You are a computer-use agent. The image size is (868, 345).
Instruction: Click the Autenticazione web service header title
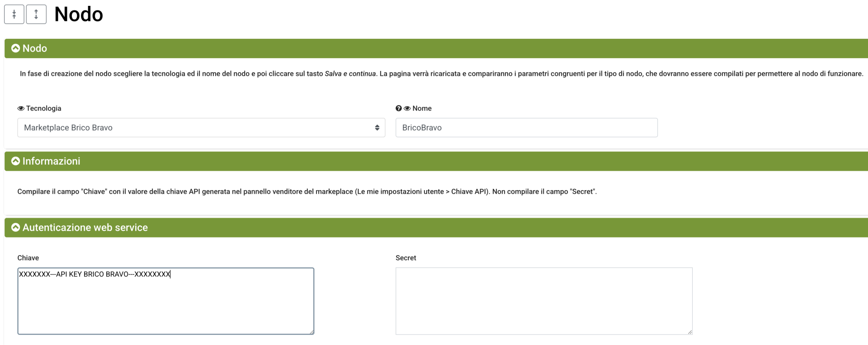[85, 228]
